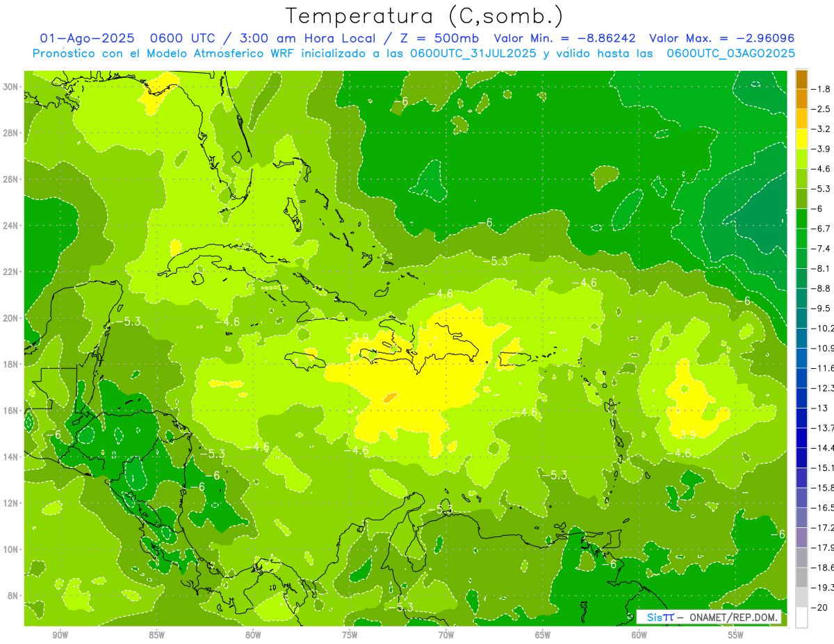
Task: Pick the yellow swatch between -3.2 and -3.9
Action: pyautogui.click(x=801, y=138)
